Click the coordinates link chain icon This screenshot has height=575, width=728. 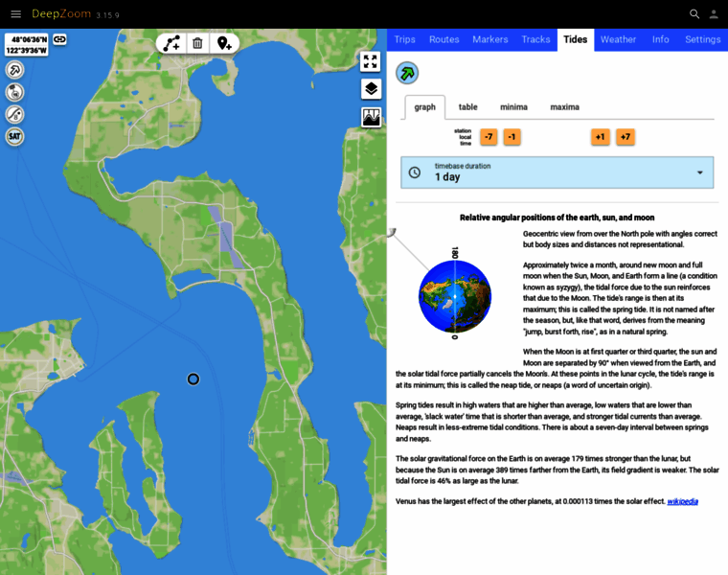(x=59, y=39)
